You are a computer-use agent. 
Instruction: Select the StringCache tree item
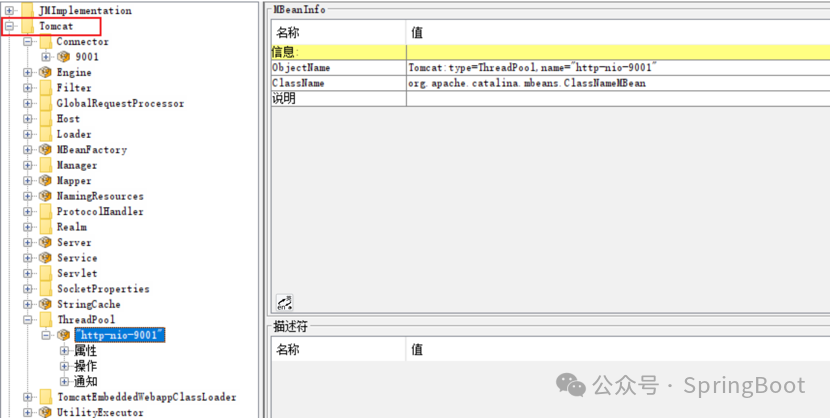point(89,304)
